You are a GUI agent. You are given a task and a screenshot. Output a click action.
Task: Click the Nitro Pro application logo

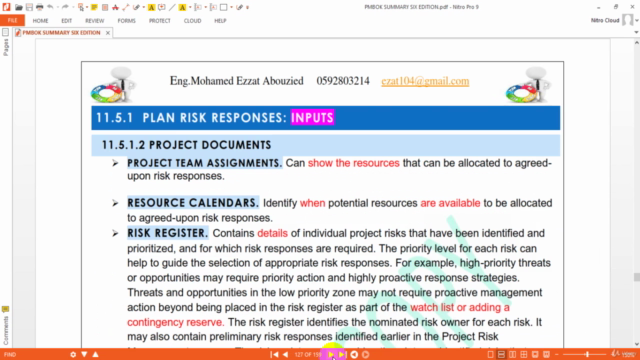tap(6, 7)
